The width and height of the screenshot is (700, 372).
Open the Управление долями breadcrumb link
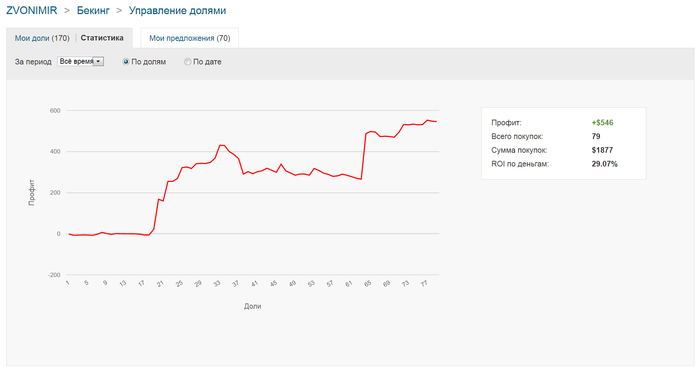[177, 11]
